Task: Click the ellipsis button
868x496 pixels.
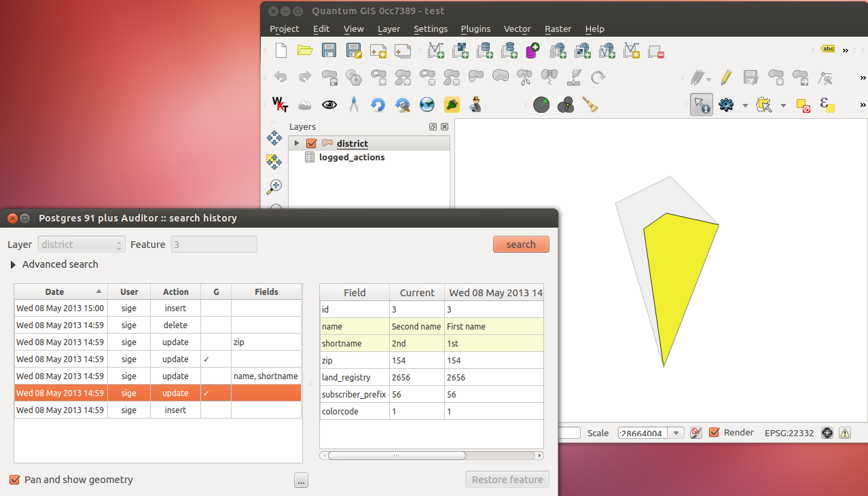Action: [302, 480]
